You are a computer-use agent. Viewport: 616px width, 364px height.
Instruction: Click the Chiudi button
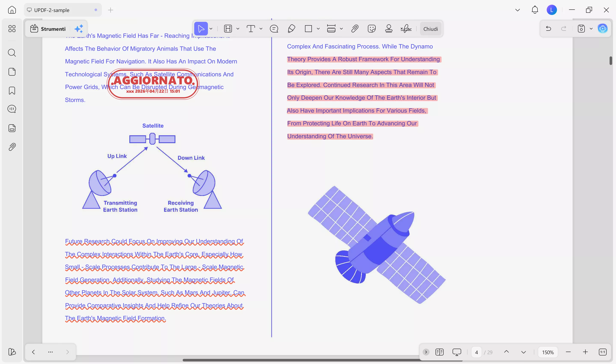point(431,29)
